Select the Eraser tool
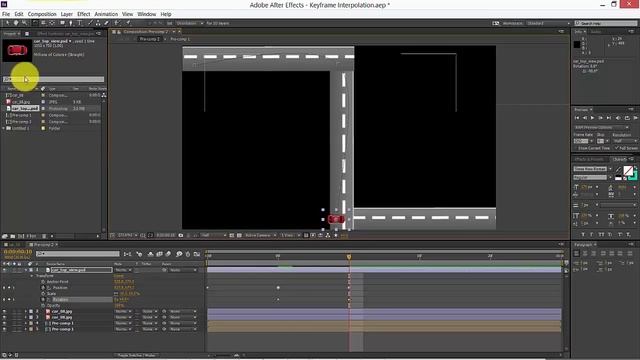Viewport: 640px width, 360px height. tap(107, 23)
